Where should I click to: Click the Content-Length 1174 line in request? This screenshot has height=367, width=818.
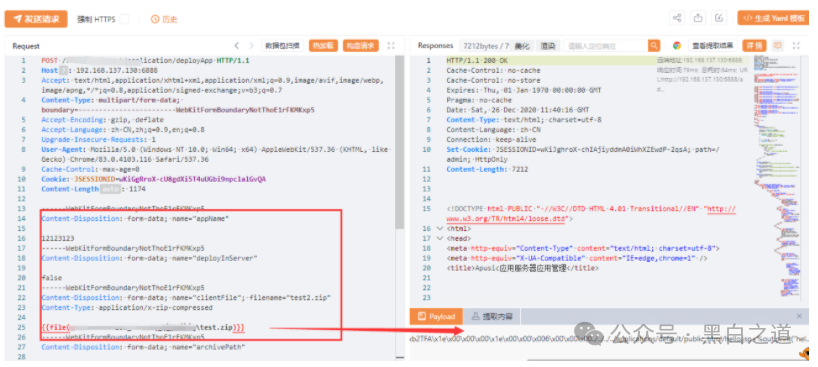(x=93, y=189)
